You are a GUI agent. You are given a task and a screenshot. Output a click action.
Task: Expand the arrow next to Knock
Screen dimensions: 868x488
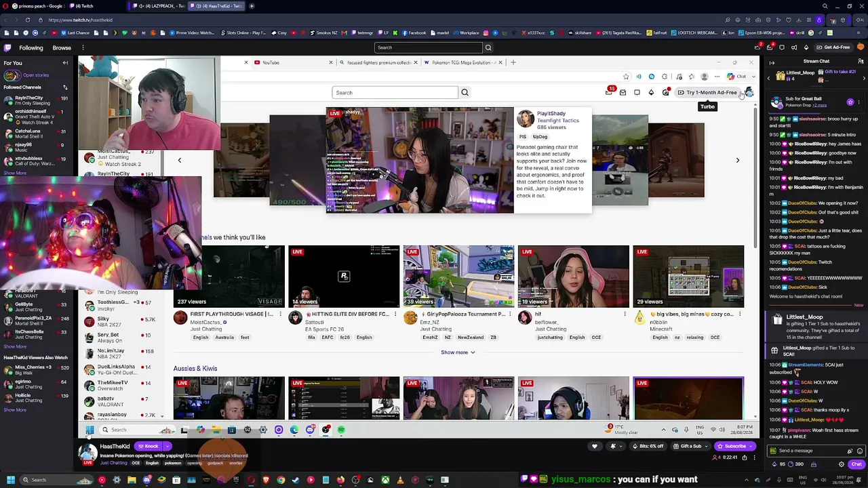(x=167, y=446)
